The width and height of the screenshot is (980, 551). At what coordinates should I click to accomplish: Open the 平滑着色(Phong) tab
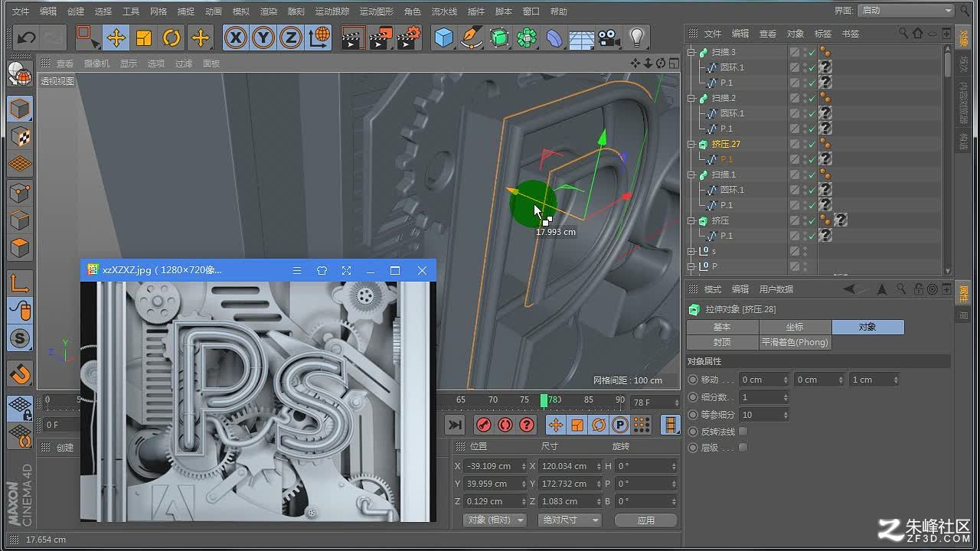(x=795, y=342)
